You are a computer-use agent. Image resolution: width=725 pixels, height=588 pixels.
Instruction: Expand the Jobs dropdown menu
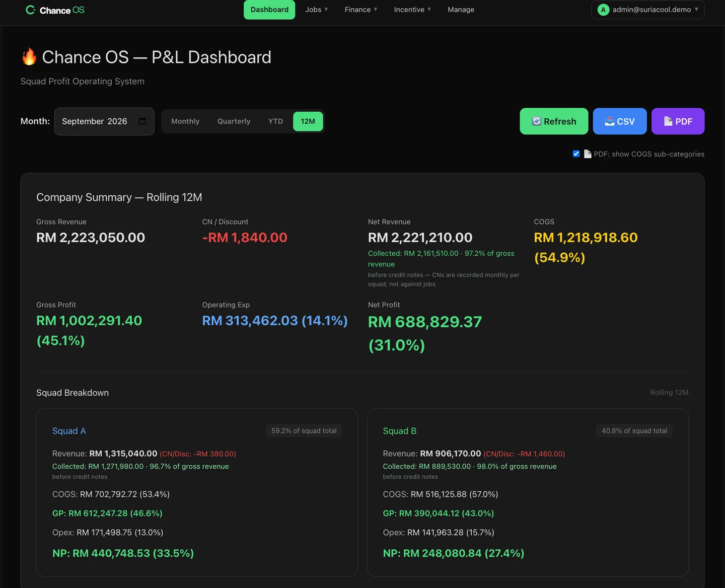pos(317,10)
